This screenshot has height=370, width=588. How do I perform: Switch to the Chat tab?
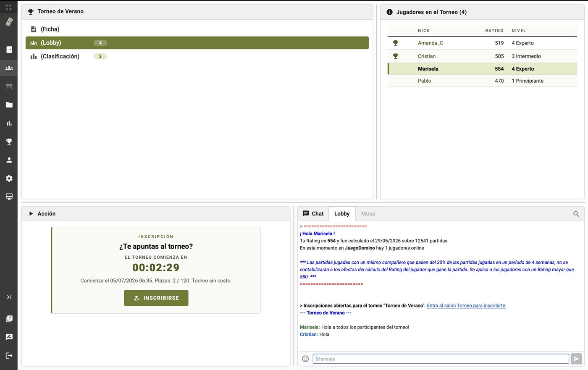(313, 214)
